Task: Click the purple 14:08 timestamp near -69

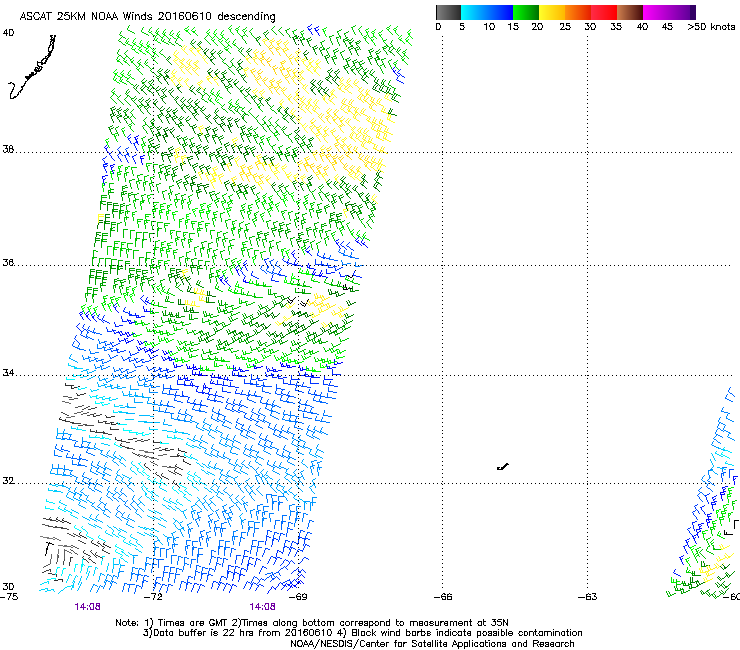Action: 262,607
